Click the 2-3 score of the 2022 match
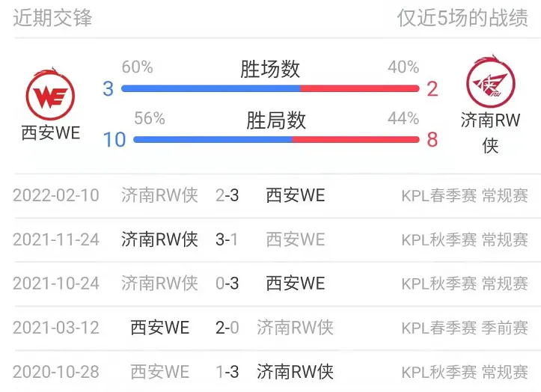Image resolution: width=541 pixels, height=392 pixels. point(227,195)
